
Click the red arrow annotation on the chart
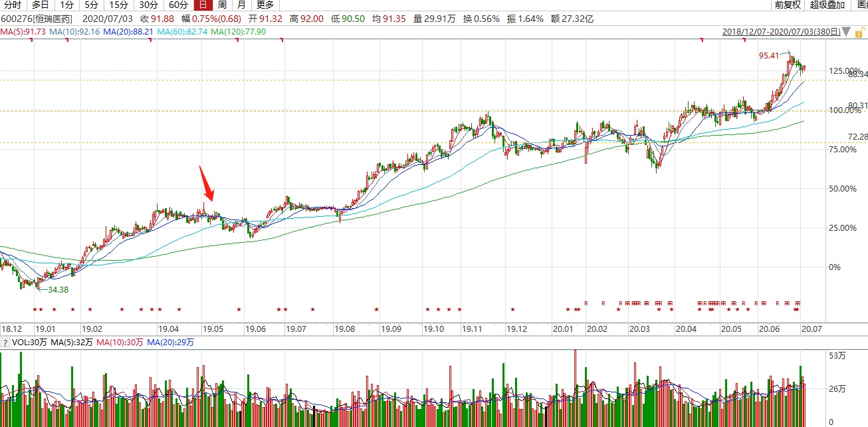click(207, 184)
